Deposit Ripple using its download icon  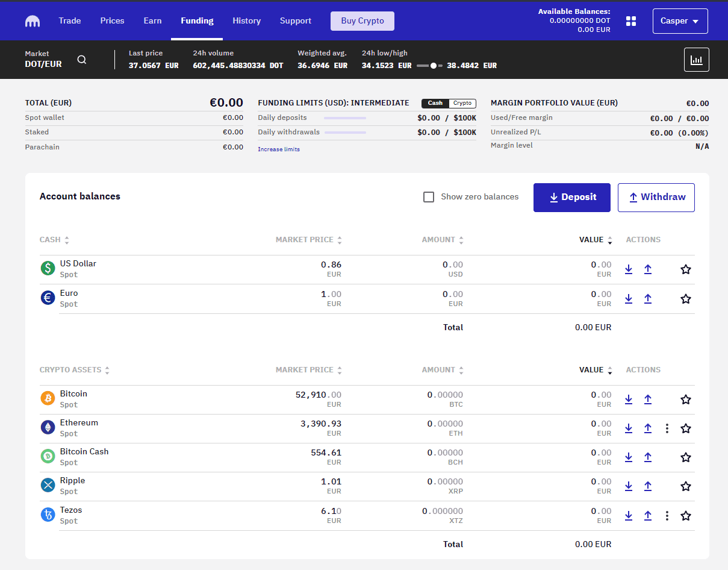[629, 486]
